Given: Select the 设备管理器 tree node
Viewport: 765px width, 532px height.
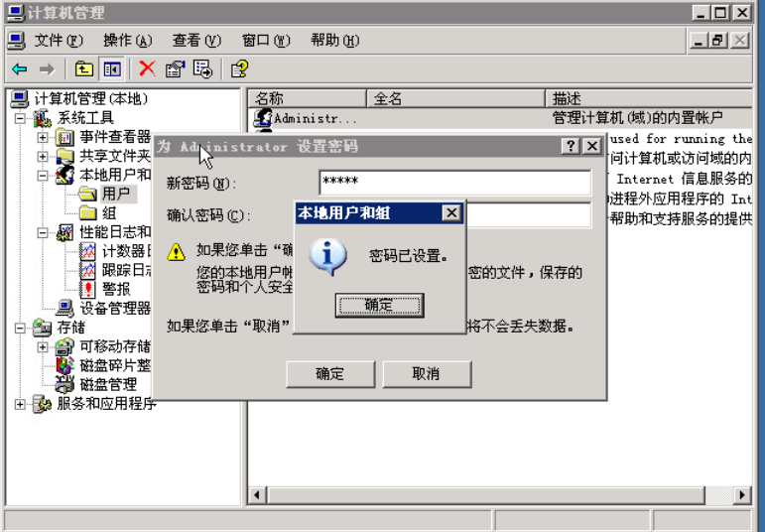Looking at the screenshot, I should coord(115,308).
